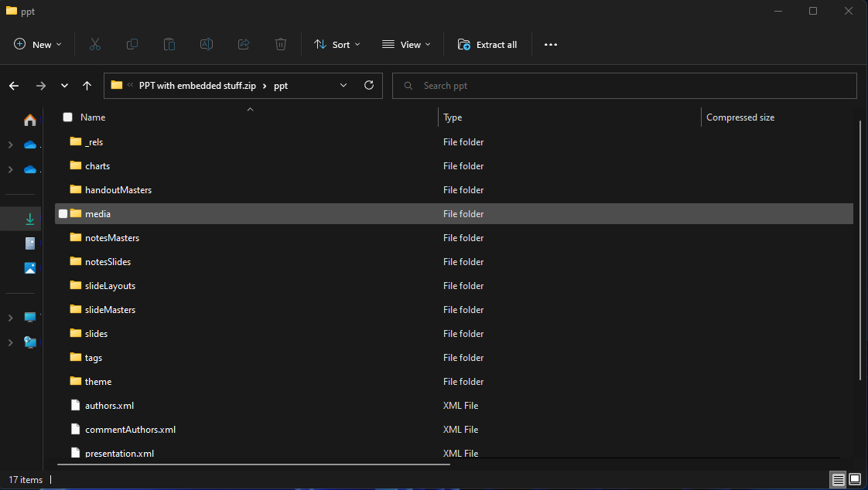Go up one level with up arrow
868x490 pixels.
[87, 86]
